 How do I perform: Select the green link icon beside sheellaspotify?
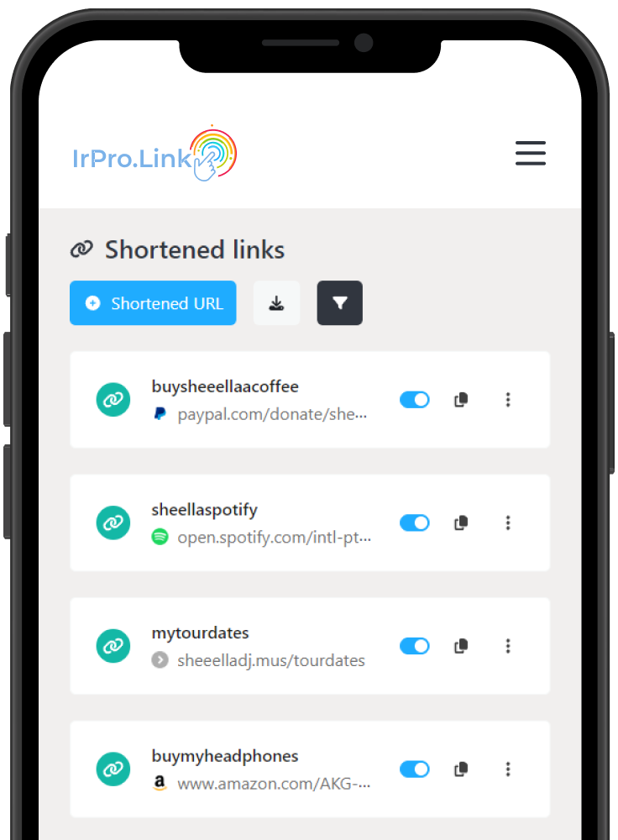[x=113, y=522]
